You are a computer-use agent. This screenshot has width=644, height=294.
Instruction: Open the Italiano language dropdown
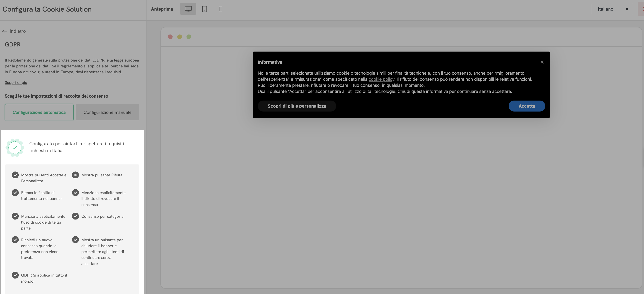click(x=612, y=9)
